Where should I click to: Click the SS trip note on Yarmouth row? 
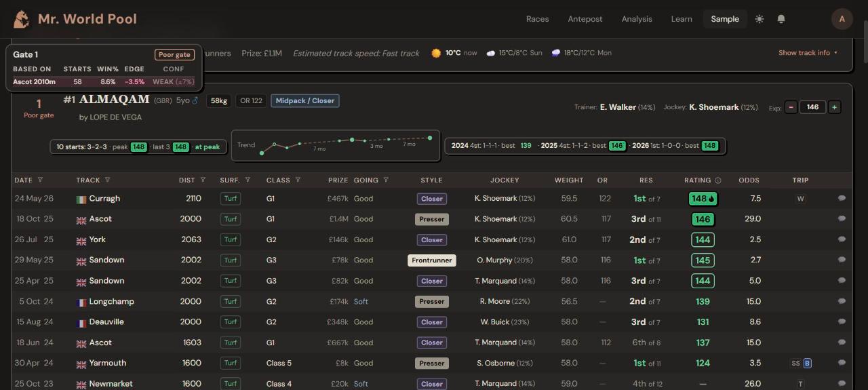pos(795,364)
